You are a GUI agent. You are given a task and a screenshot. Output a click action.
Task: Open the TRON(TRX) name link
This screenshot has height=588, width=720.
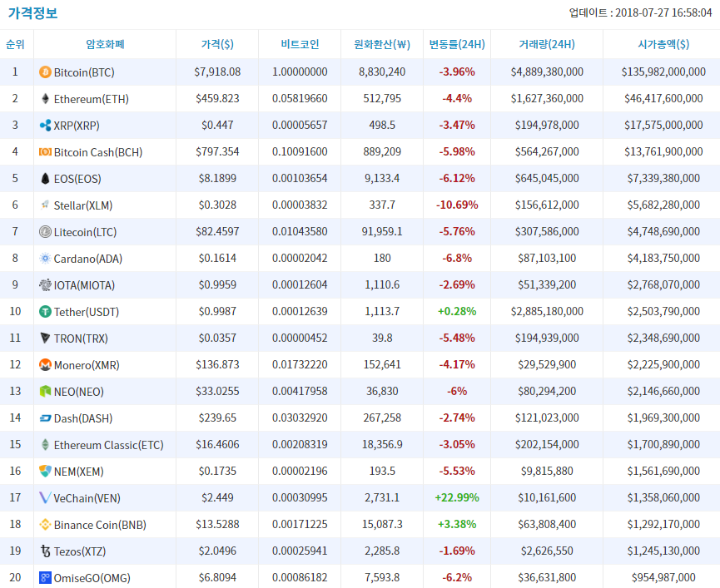click(81, 338)
